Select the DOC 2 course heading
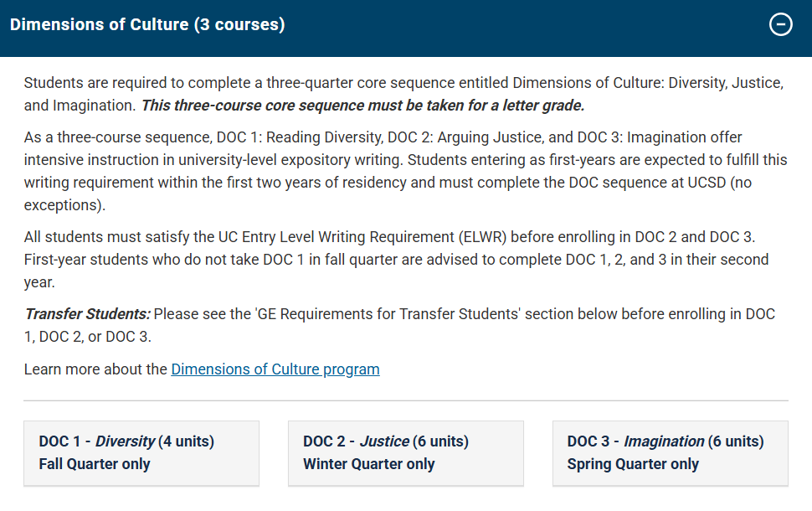The image size is (812, 511). pyautogui.click(x=386, y=441)
